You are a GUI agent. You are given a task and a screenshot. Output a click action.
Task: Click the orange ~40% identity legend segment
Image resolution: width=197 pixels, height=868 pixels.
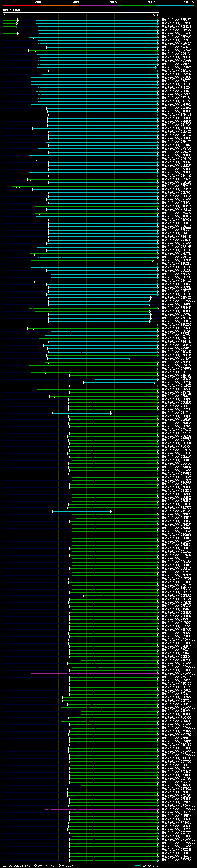(x=60, y=6)
